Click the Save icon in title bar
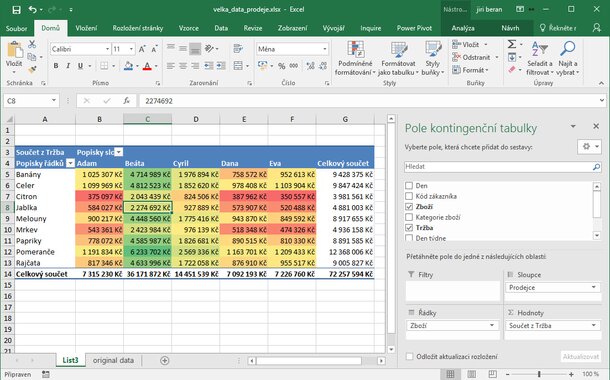The width and height of the screenshot is (610, 380). 16,9
